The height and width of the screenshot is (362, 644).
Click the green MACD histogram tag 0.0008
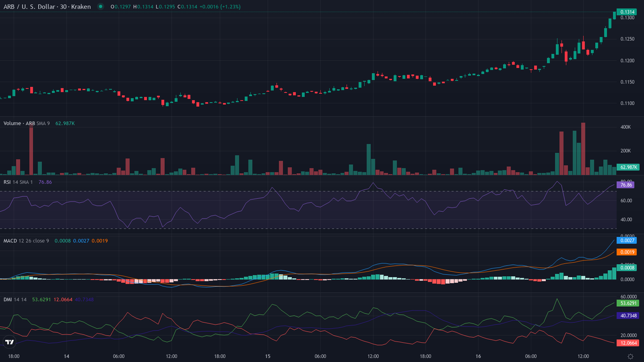tap(626, 267)
